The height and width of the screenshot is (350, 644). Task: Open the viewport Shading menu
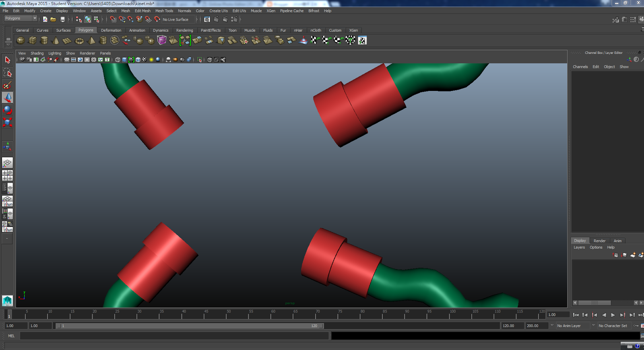pos(37,53)
